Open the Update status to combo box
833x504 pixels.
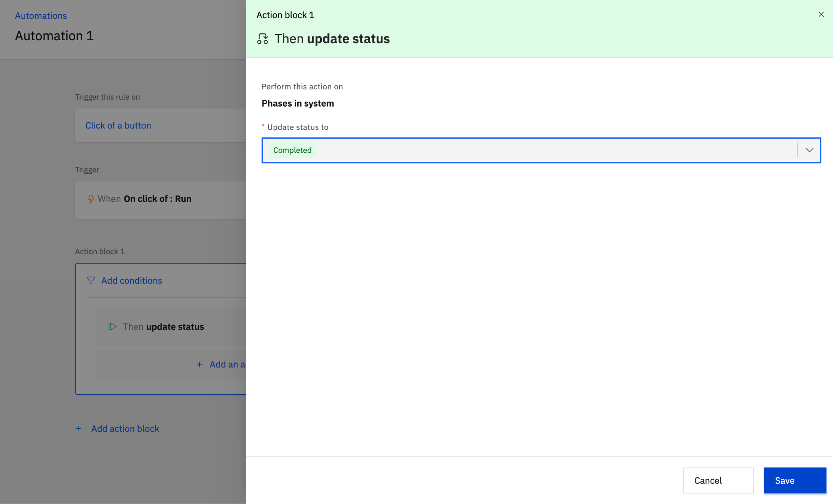click(x=529, y=150)
